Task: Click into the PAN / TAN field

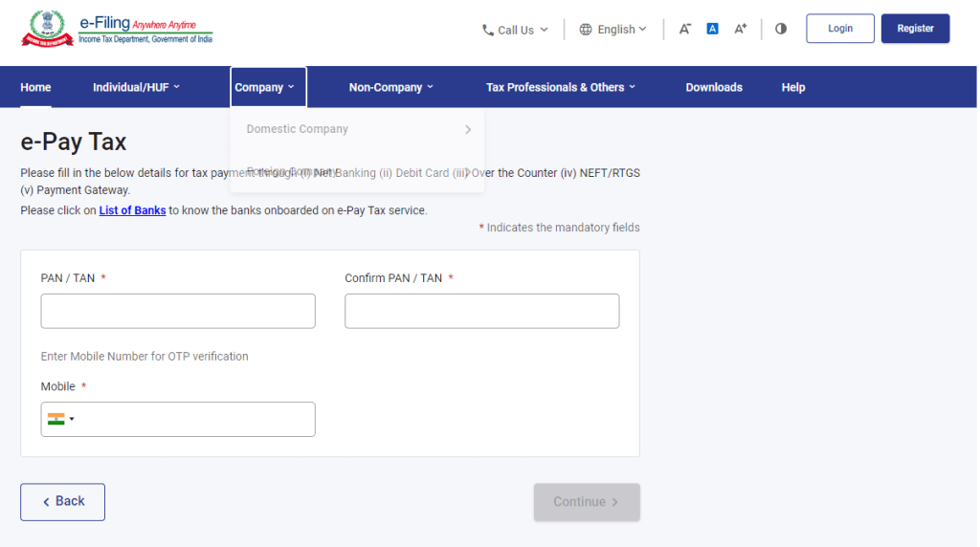Action: coord(178,311)
